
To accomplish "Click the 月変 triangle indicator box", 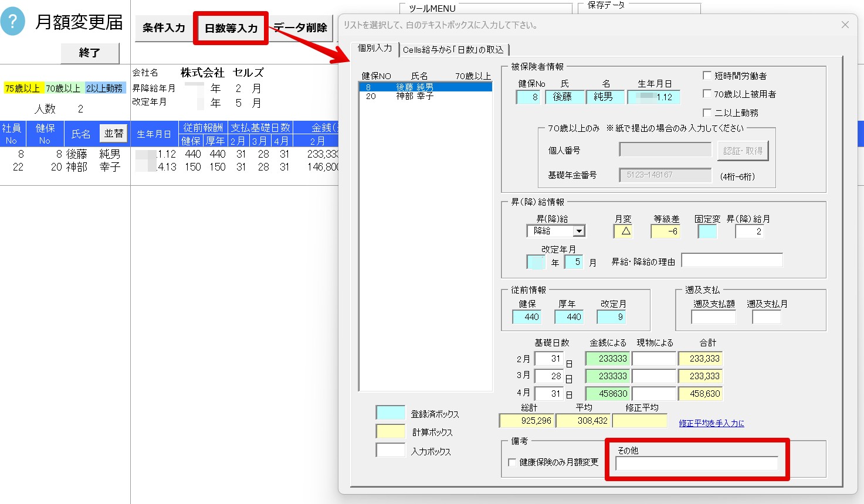I will [x=624, y=231].
